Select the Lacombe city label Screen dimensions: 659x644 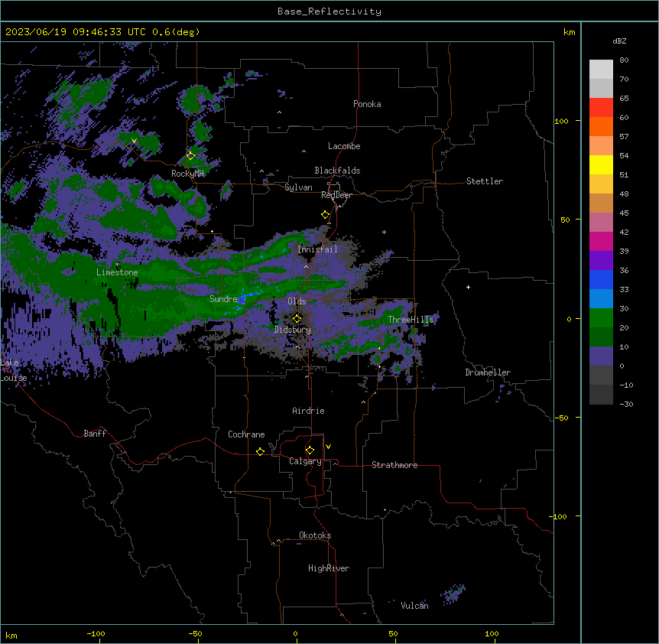(x=344, y=146)
